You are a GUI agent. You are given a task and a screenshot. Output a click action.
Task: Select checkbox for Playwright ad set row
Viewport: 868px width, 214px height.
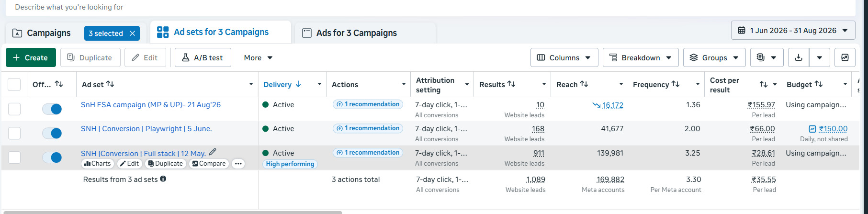[14, 133]
